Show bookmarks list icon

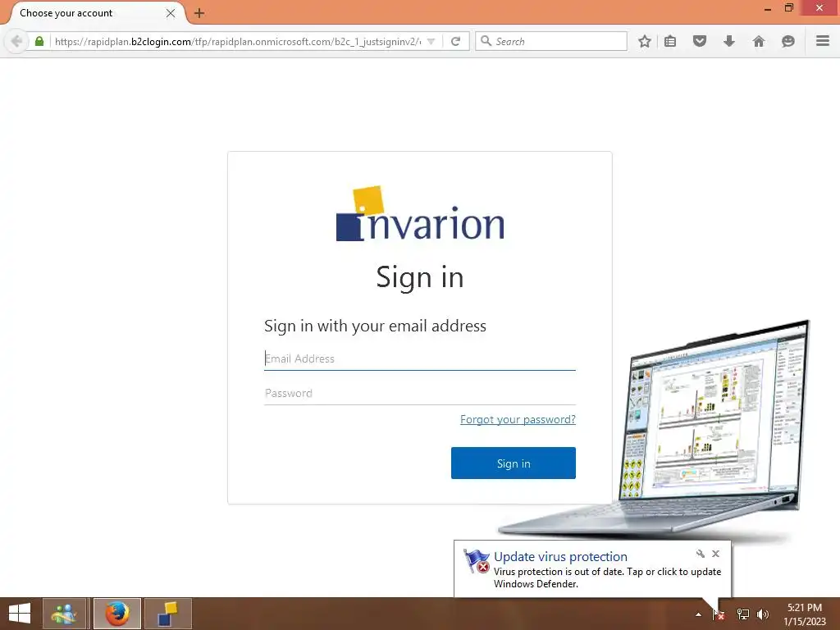[670, 41]
